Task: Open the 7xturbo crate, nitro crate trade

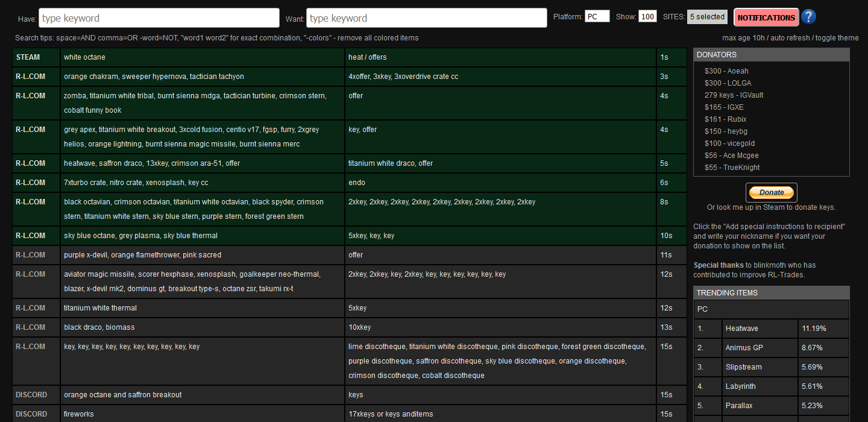Action: coord(203,183)
